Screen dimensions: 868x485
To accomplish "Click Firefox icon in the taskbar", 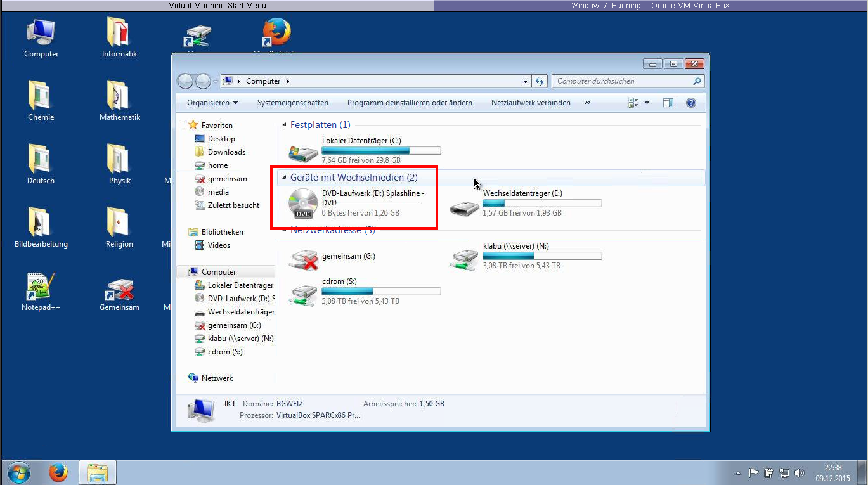I will [58, 472].
